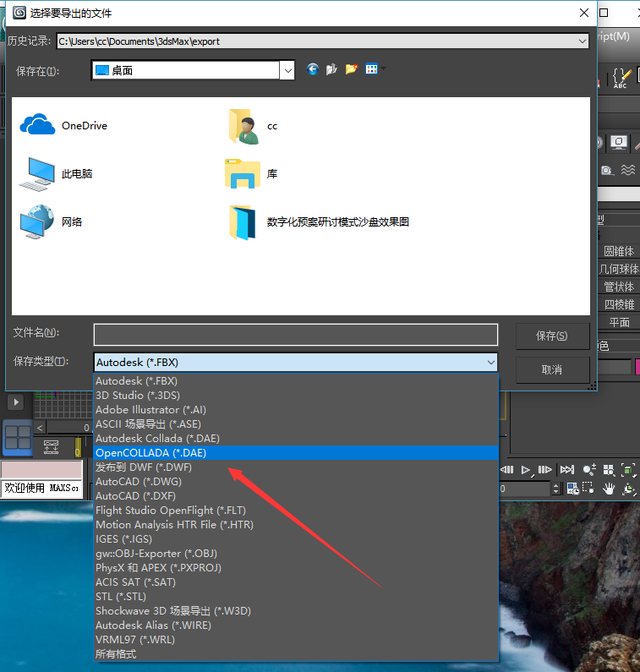Select the Pan View hand tool

click(608, 489)
